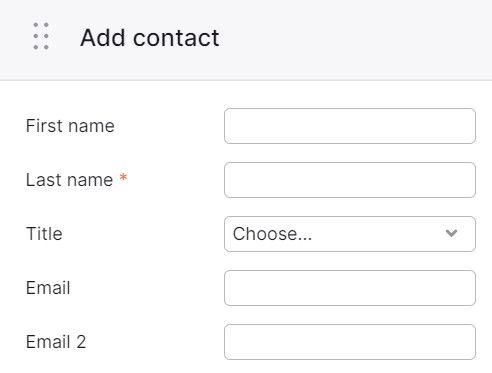Grab the six-dot drag handle icon
This screenshot has width=492, height=373.
pos(41,36)
